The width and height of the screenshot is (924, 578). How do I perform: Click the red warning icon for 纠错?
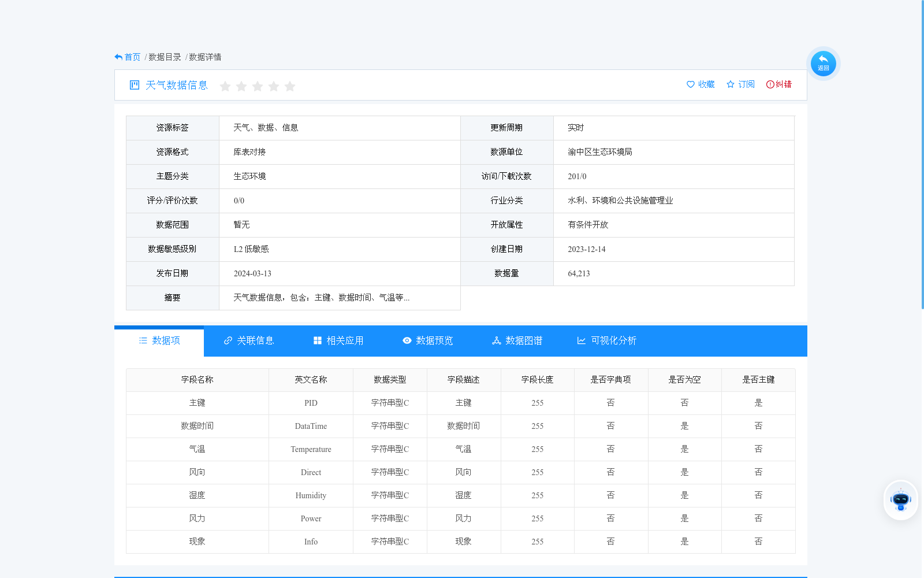pos(770,84)
